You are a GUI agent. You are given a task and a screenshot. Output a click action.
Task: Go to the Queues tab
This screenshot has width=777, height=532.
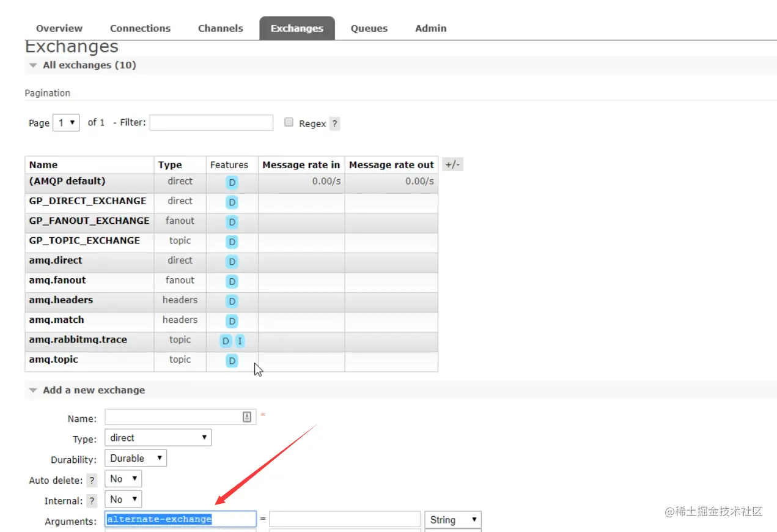point(369,28)
